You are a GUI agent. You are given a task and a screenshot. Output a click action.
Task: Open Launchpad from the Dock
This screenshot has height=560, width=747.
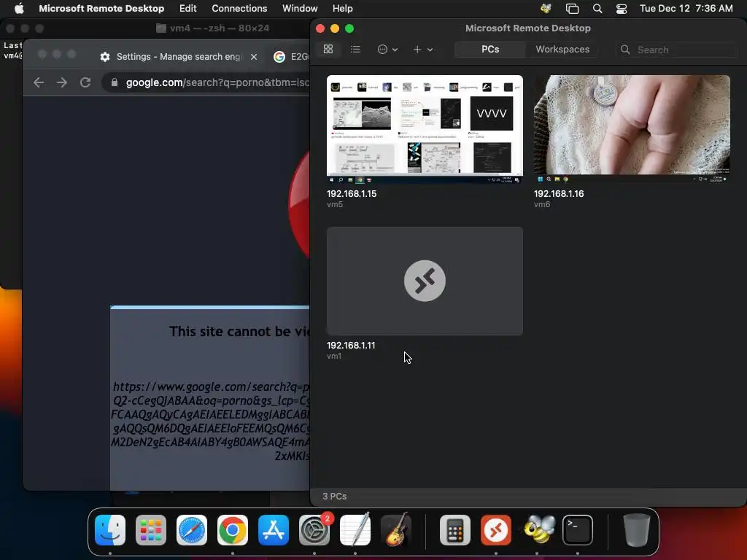(x=151, y=530)
